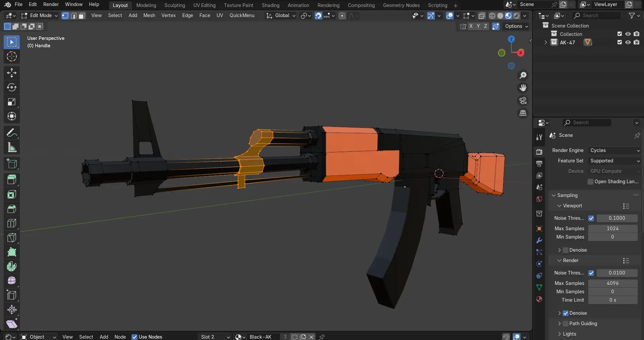
Task: Click the camera view gizmo icon
Action: (x=523, y=101)
